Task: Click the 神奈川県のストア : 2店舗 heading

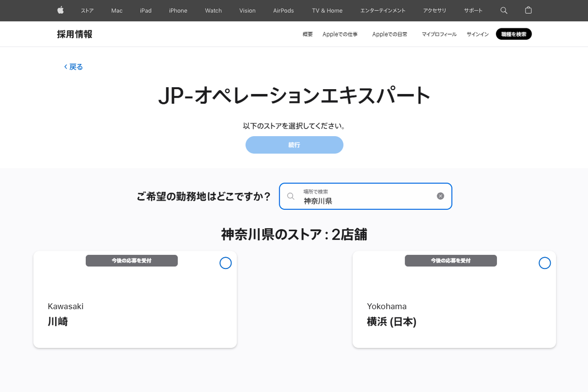Action: point(294,235)
